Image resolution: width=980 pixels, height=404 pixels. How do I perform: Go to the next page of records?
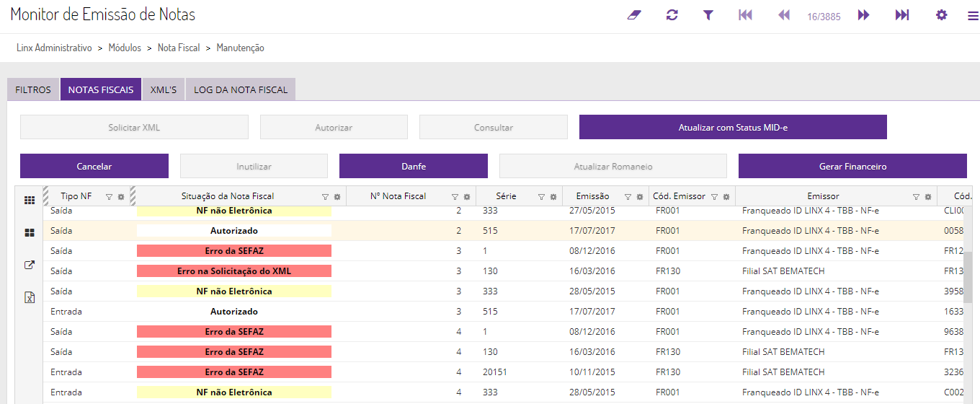[x=864, y=15]
